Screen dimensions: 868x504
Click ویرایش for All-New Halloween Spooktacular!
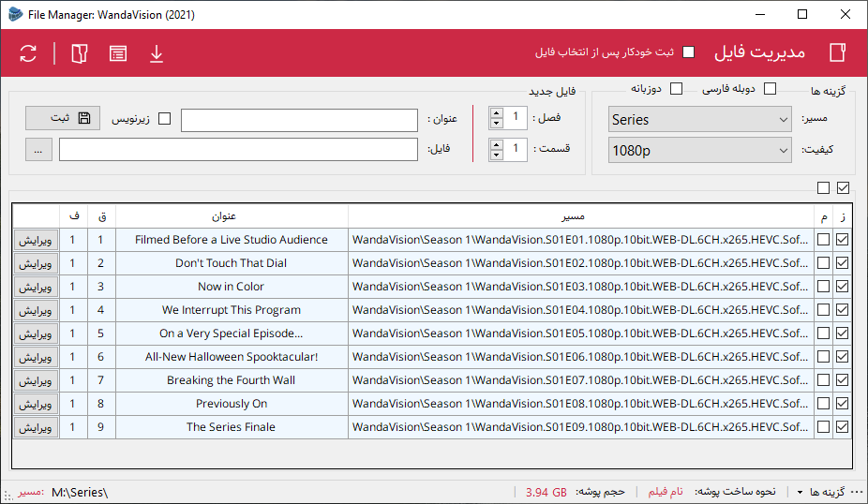pos(36,358)
